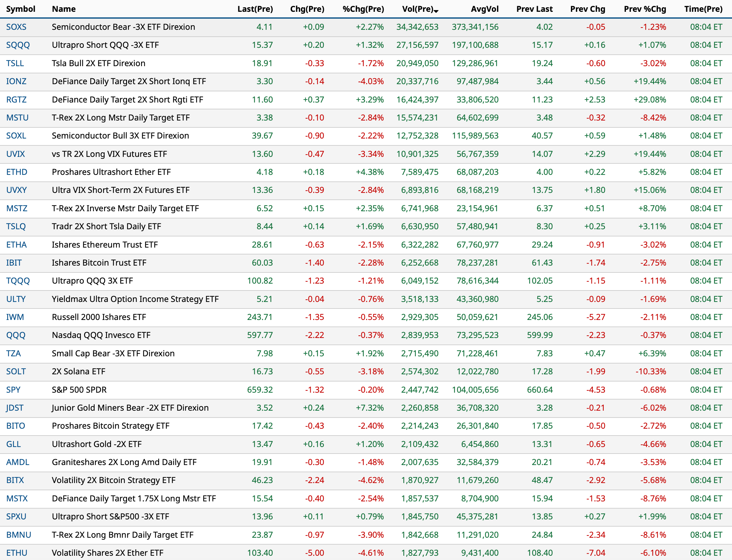Screen dimensions: 732x560
Task: Open the TSLL ticker link
Action: 15,63
